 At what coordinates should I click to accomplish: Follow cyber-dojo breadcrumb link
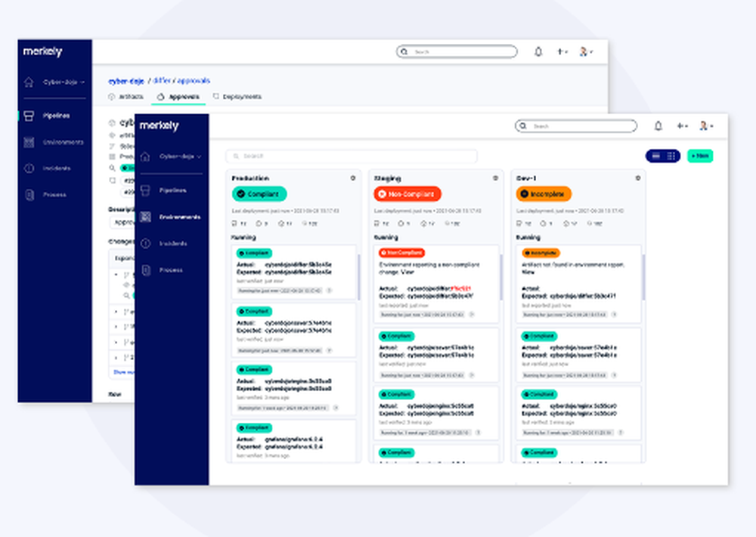click(x=125, y=81)
